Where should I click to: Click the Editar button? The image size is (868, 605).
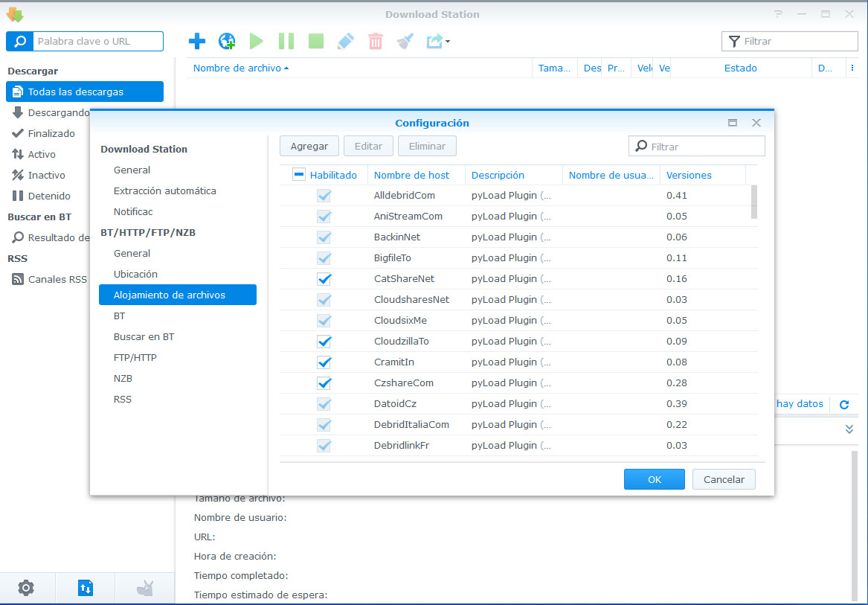click(368, 147)
